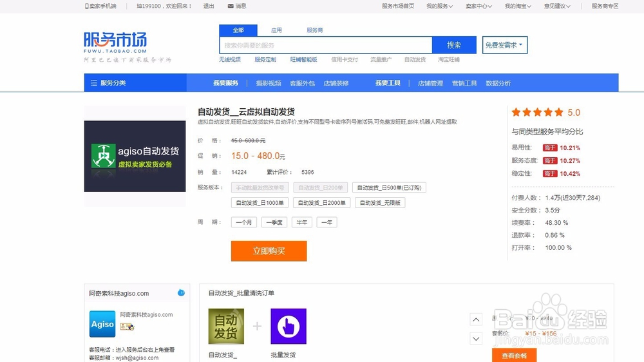The height and width of the screenshot is (362, 644).
Task: Open 旺铺智能版 hot keyword link
Action: pos(303,59)
